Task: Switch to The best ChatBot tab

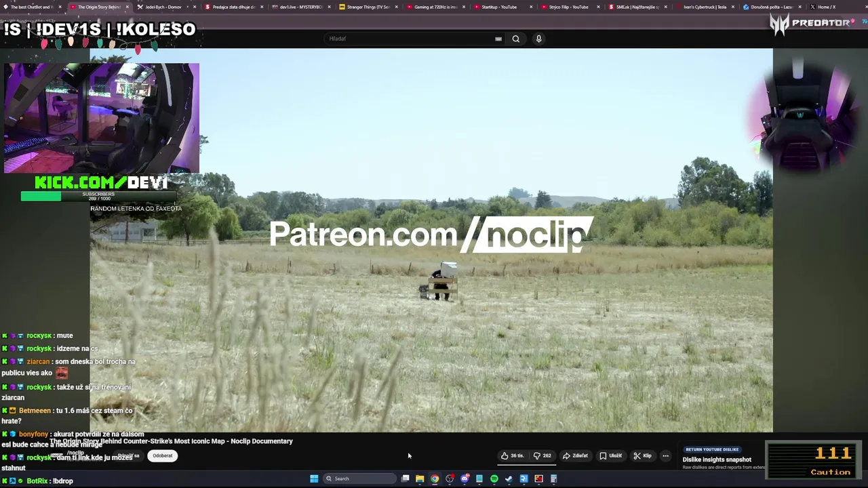Action: click(x=32, y=7)
